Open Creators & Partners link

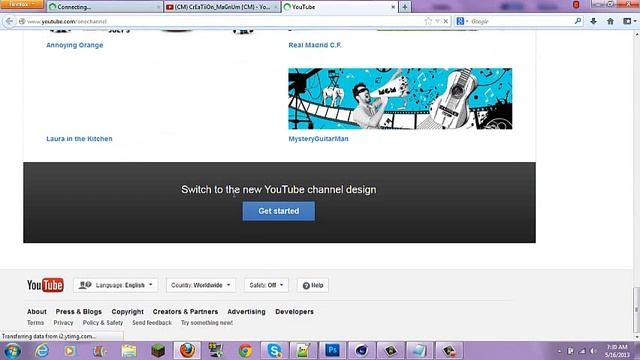point(185,311)
